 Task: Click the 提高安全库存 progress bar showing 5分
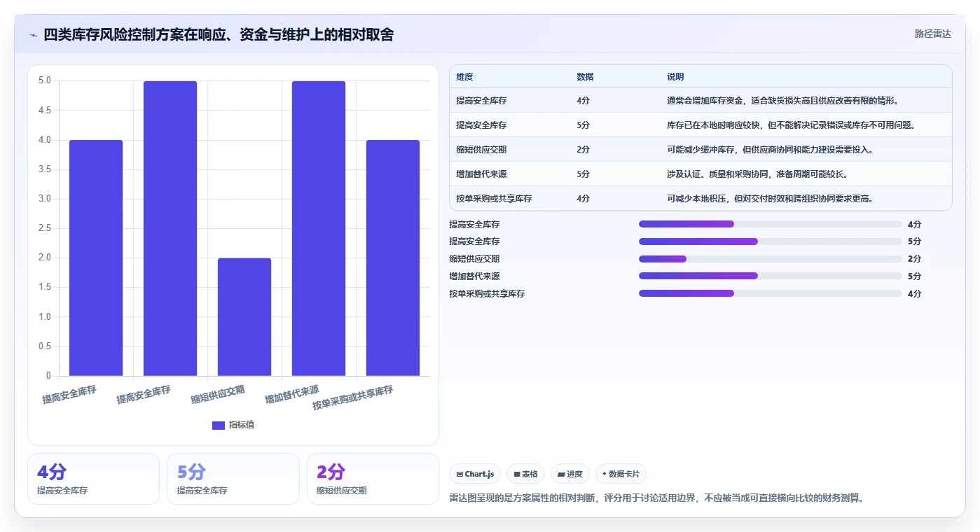(771, 241)
